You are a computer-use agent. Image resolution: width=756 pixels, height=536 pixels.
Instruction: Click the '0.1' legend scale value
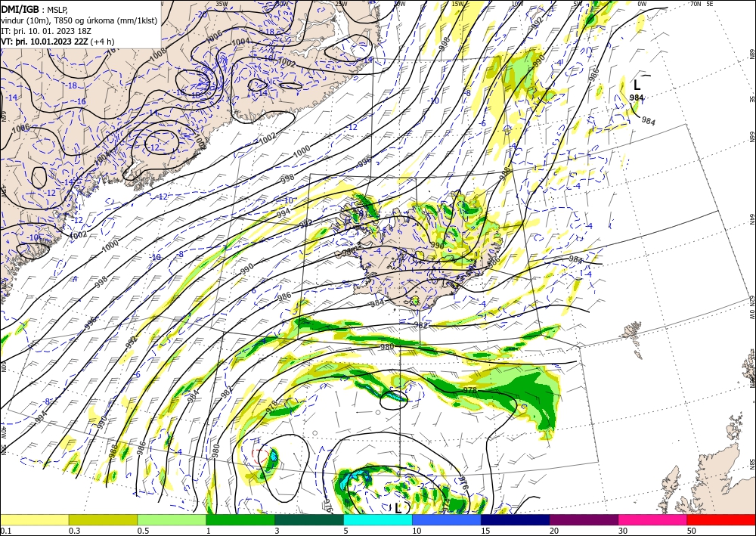point(5,531)
